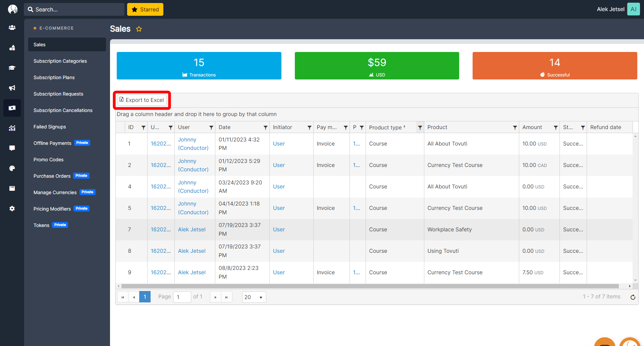Open Pricing Modifiers
The image size is (644, 346).
(x=52, y=209)
